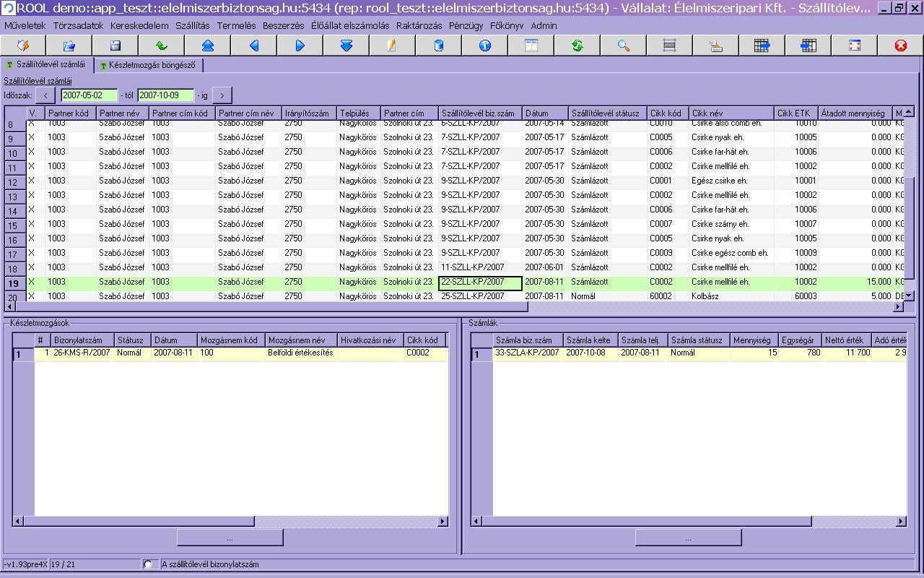The image size is (924, 578).
Task: Go to next record with right arrow
Action: coord(300,46)
